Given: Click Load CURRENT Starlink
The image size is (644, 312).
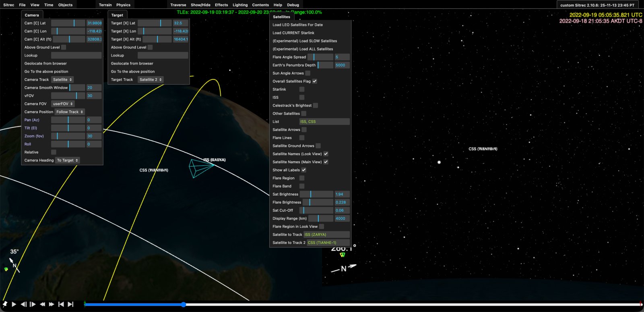Looking at the screenshot, I should (293, 33).
